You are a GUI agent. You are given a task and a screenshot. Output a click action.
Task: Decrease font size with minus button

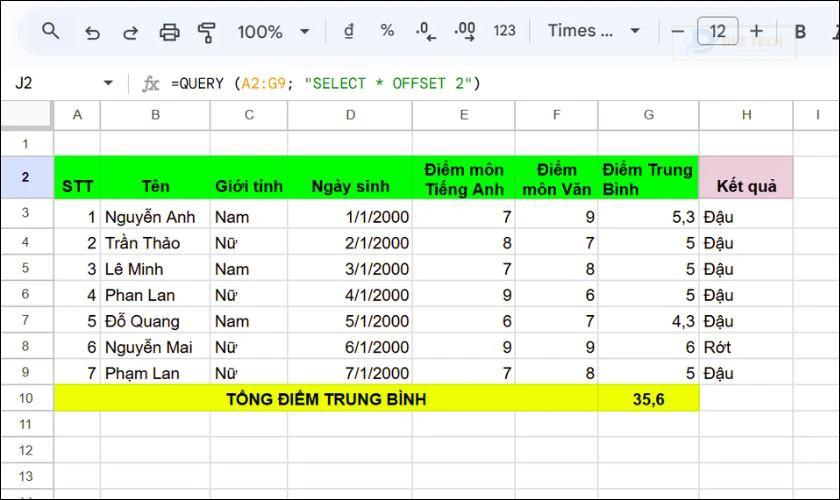(677, 32)
